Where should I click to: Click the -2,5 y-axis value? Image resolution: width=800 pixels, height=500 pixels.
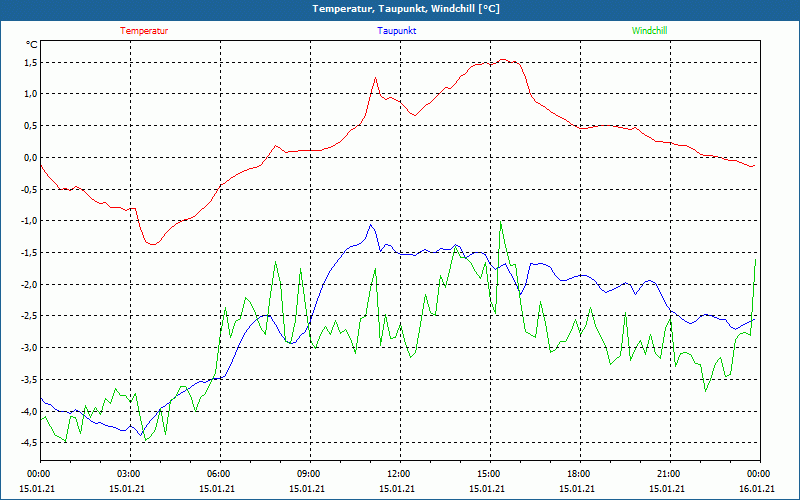tap(29, 316)
